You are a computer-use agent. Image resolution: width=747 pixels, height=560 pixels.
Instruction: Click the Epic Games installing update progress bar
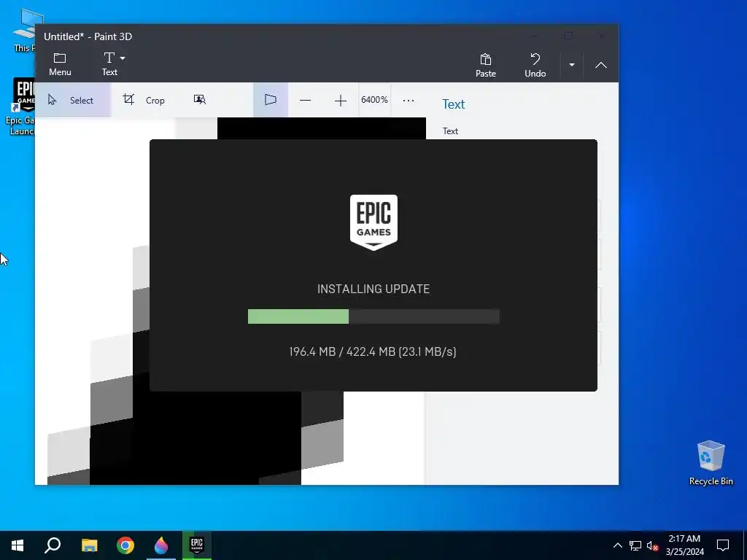373,316
